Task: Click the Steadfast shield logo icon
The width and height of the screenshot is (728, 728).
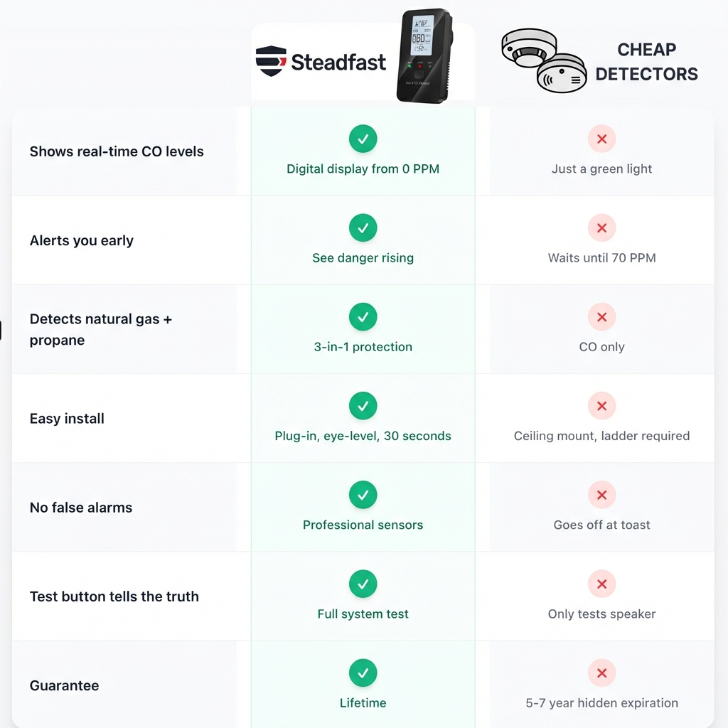Action: click(271, 61)
